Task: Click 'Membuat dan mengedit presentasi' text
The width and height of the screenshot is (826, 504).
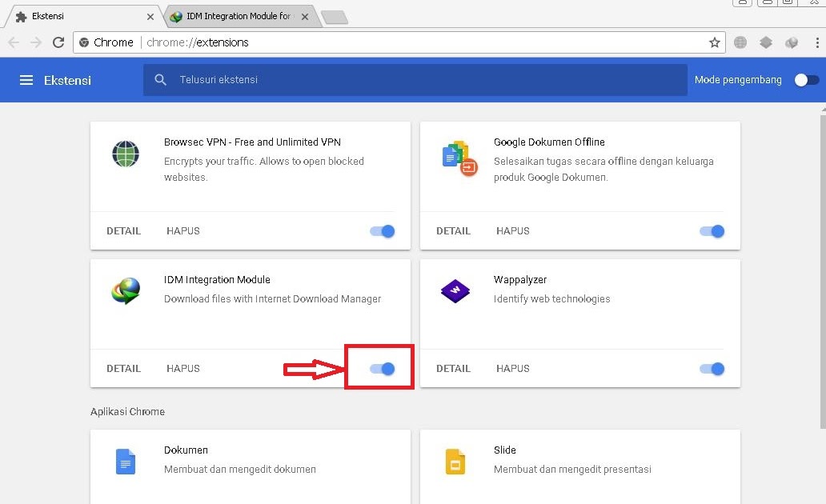Action: click(x=572, y=470)
